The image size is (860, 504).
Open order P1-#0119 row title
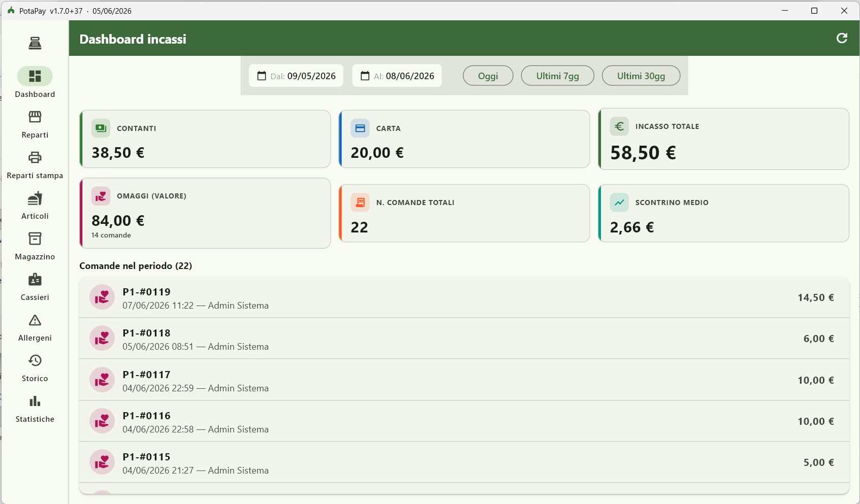(x=147, y=292)
